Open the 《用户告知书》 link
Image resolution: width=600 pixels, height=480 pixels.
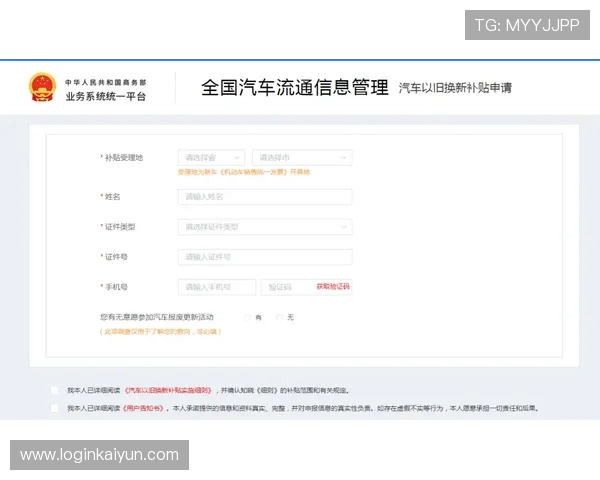(x=143, y=408)
